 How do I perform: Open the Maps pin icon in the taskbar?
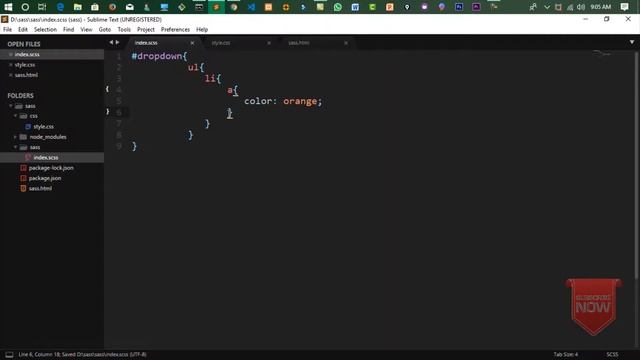[x=407, y=7]
